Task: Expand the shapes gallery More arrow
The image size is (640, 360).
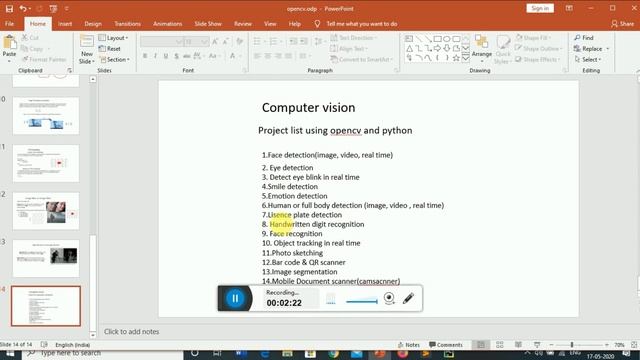Action: [x=466, y=58]
